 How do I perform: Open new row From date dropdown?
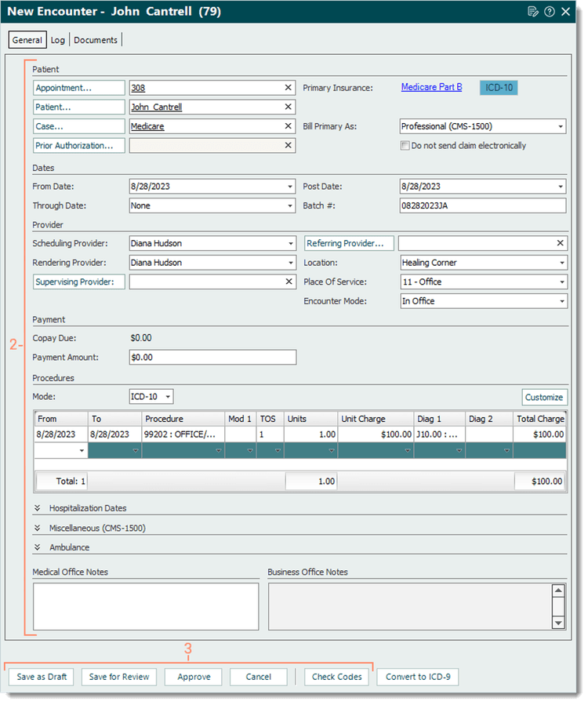point(82,450)
